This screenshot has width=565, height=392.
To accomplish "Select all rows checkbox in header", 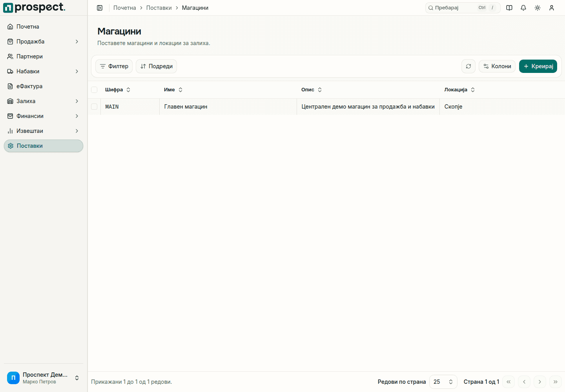I will coord(94,90).
